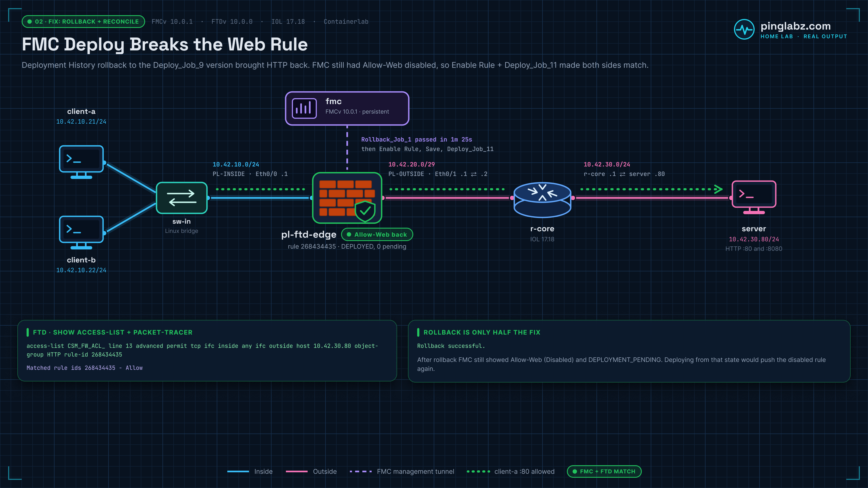Click the pink Outside legend line
This screenshot has width=868, height=488.
[x=296, y=471]
